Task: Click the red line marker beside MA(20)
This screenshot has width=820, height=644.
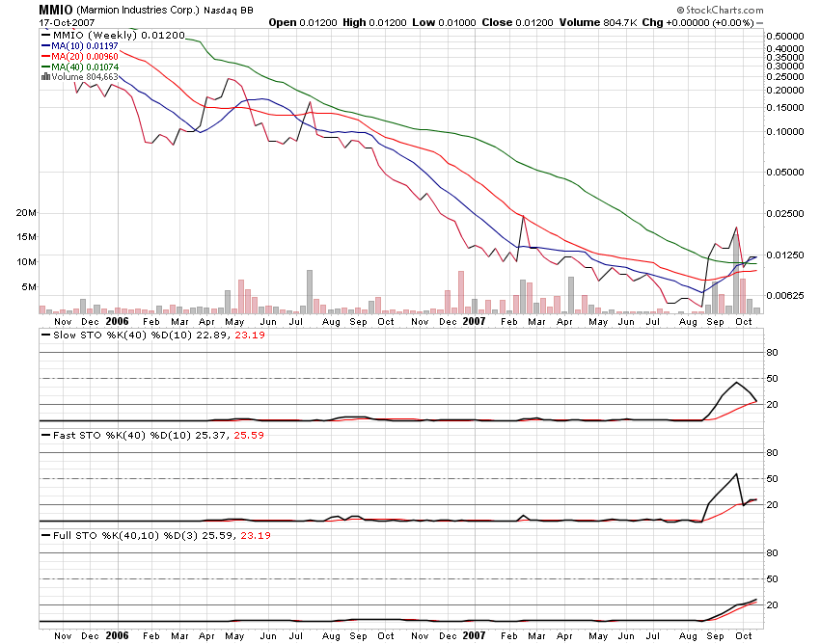Action: [46, 57]
